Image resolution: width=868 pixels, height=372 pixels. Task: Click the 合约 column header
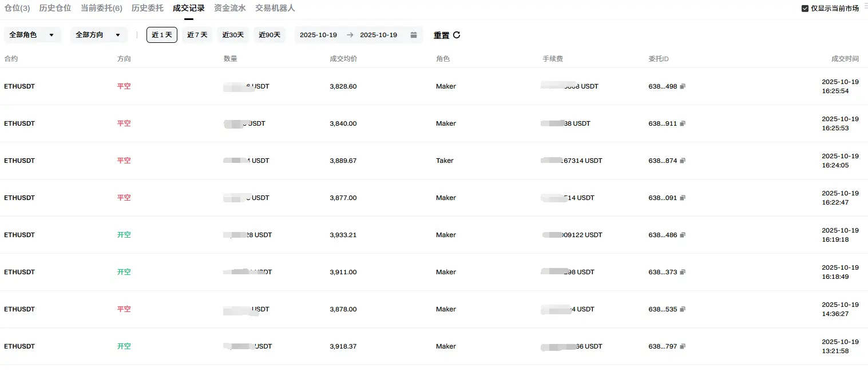[x=11, y=59]
